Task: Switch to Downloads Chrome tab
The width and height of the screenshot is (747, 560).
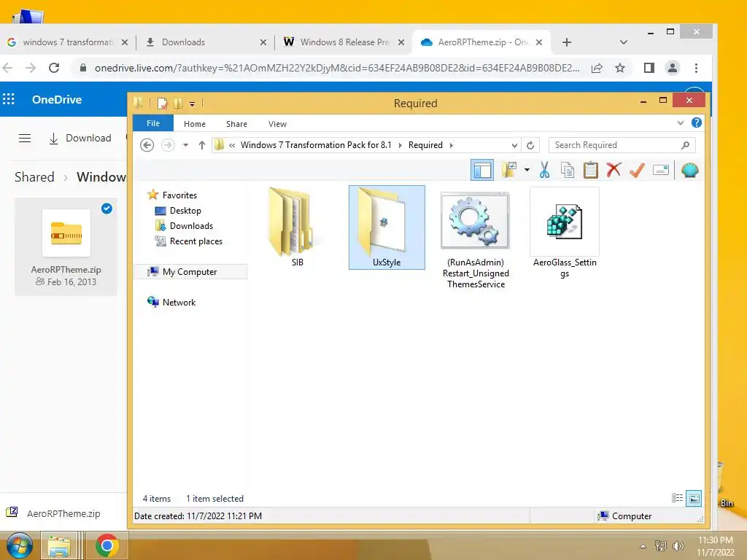Action: click(206, 42)
